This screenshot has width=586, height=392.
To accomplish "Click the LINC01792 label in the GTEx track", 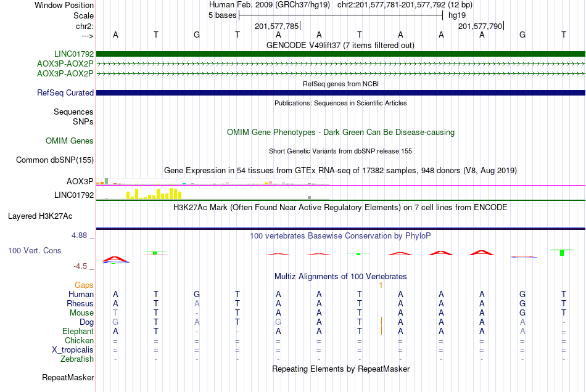I will pos(74,195).
